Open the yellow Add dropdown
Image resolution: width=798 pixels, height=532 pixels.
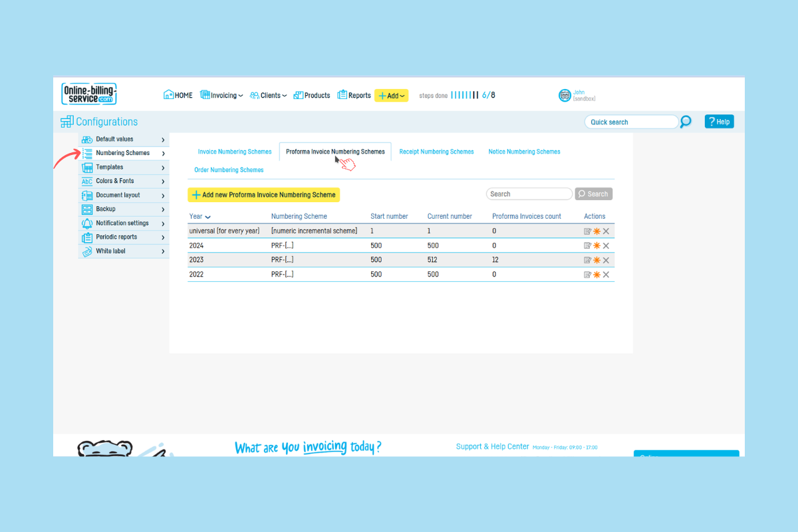pyautogui.click(x=391, y=96)
